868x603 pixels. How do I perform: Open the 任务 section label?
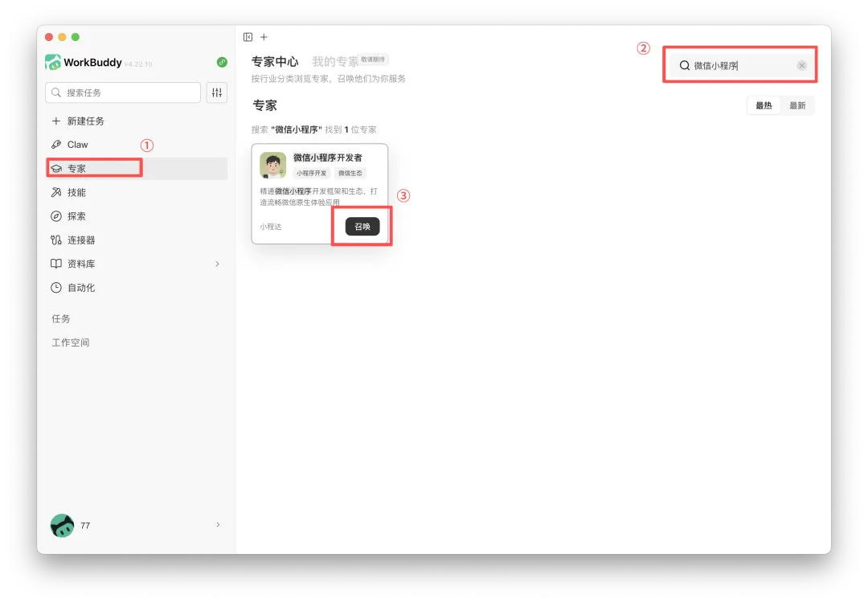coord(61,318)
